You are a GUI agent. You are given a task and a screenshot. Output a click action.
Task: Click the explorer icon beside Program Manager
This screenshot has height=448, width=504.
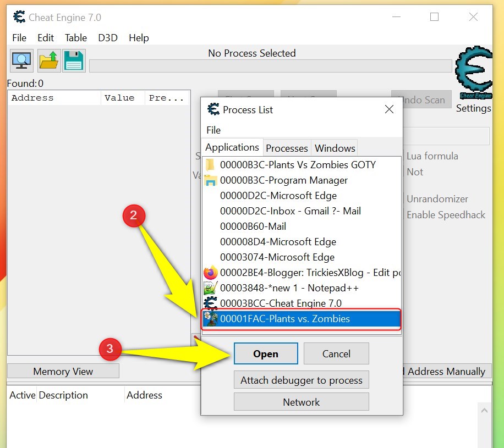tap(211, 180)
